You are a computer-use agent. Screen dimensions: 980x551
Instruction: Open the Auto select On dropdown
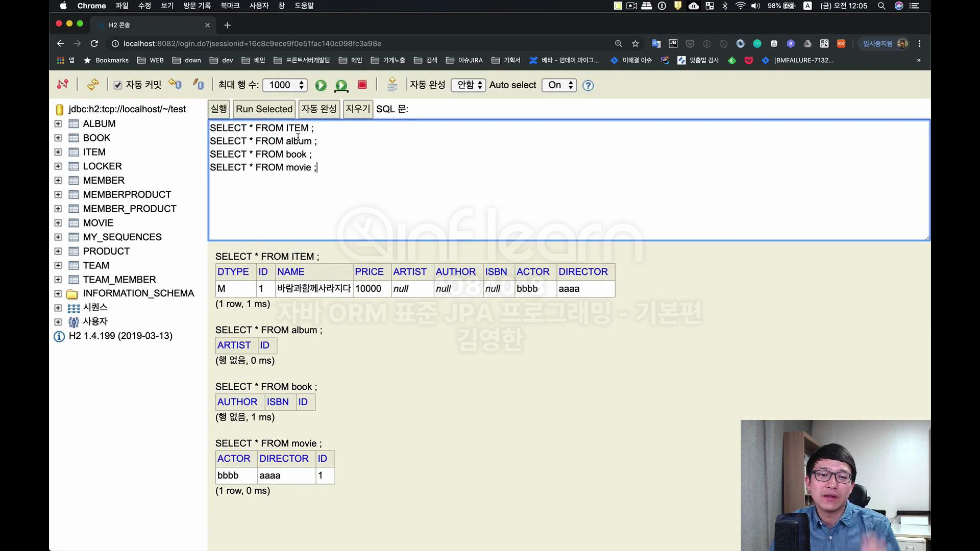point(559,85)
